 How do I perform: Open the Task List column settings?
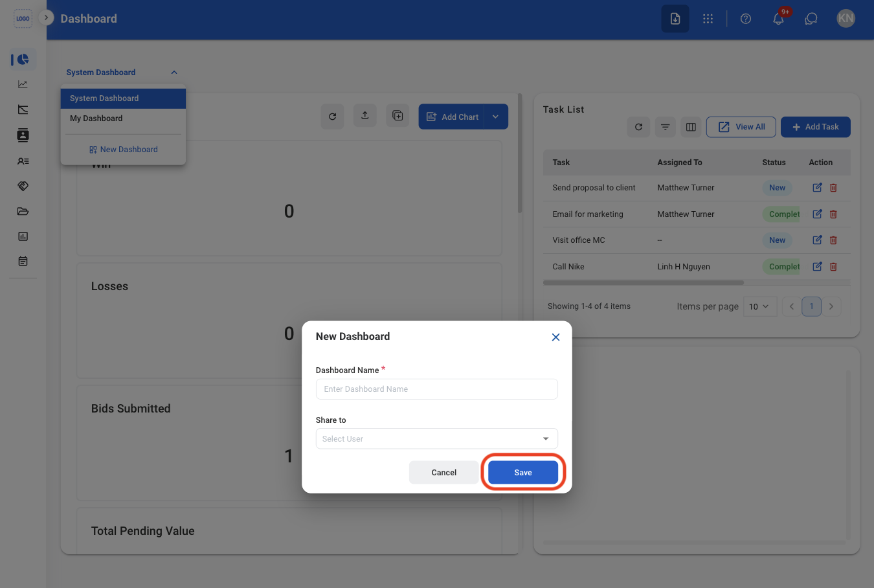[x=691, y=127]
